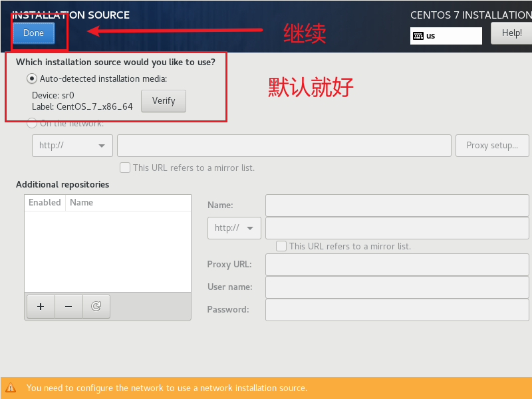Toggle repository mirror list checkbox

pos(281,246)
